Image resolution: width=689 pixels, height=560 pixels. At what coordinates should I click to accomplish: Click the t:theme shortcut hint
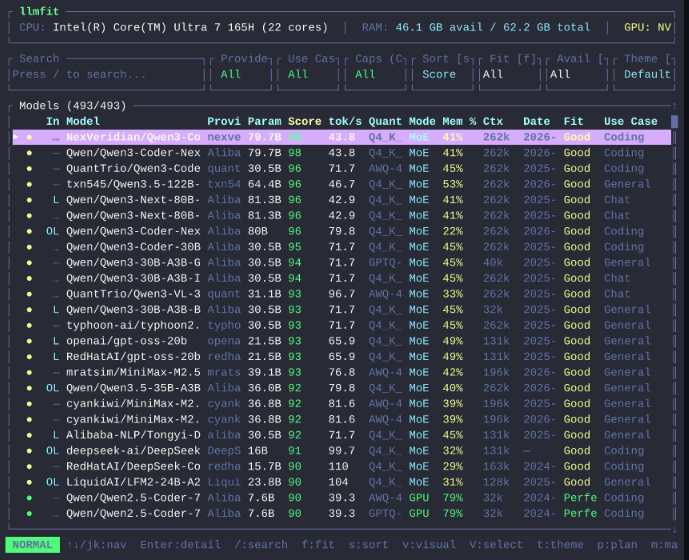coord(560,545)
